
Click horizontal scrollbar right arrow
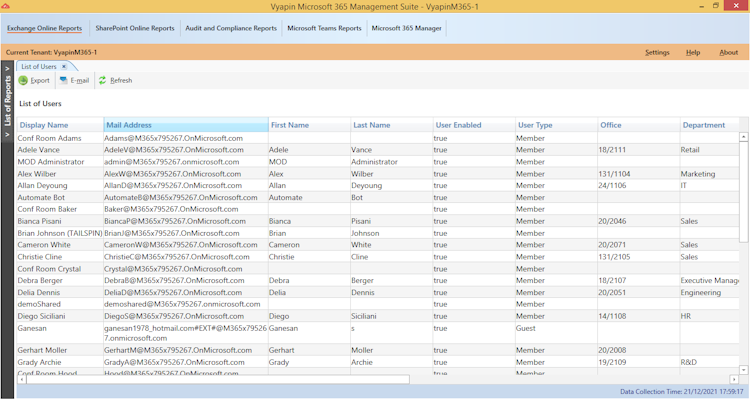734,379
